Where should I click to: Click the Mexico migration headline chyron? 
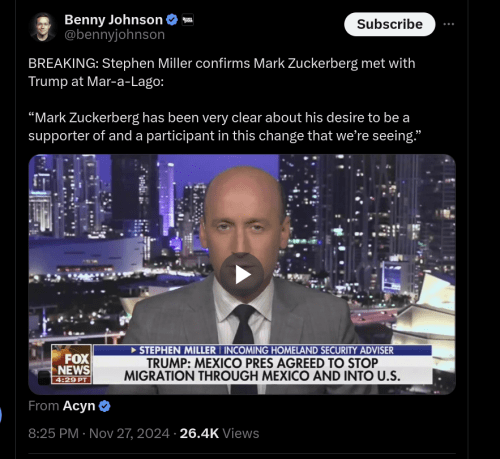pos(262,370)
